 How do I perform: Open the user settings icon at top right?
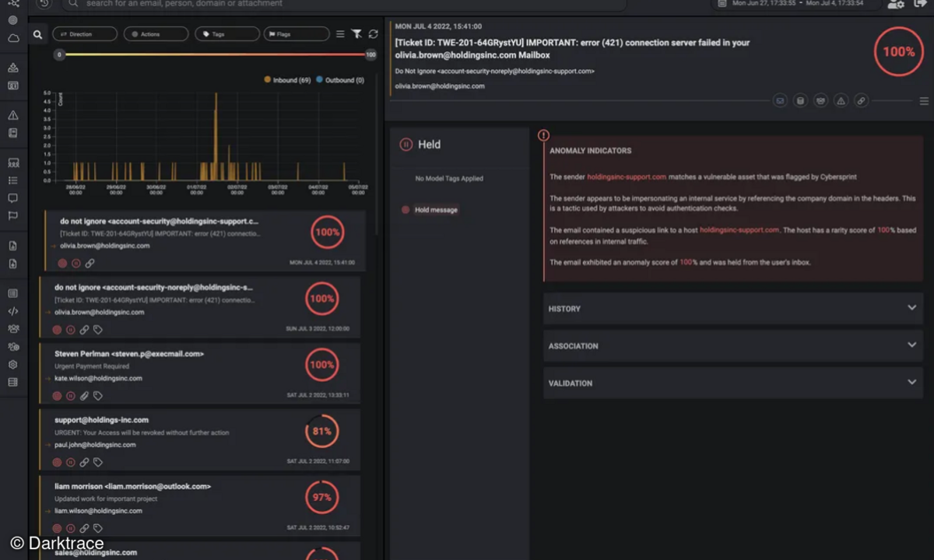pyautogui.click(x=896, y=4)
